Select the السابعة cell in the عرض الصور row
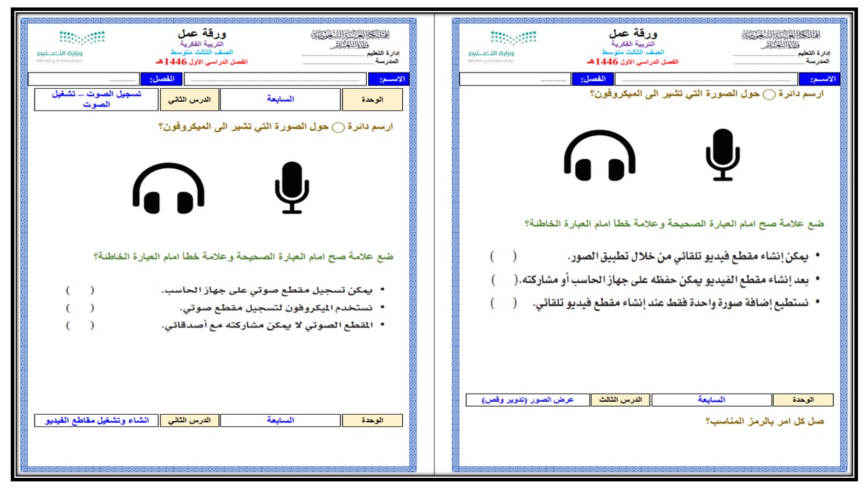Screen dimensions: 868x488 [711, 400]
